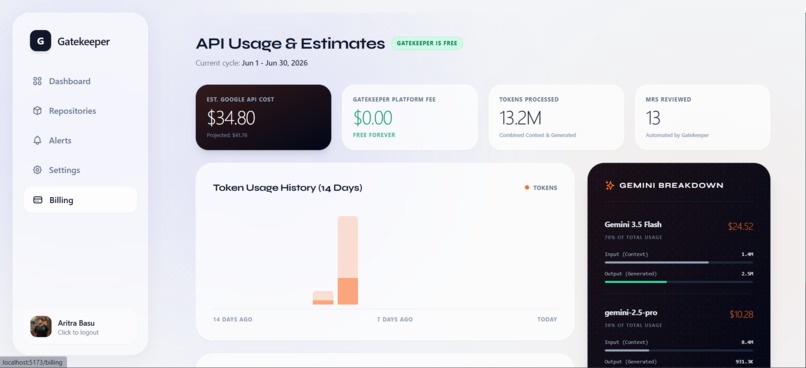This screenshot has height=368, width=806.
Task: Select the Billing menu item
Action: pos(80,200)
